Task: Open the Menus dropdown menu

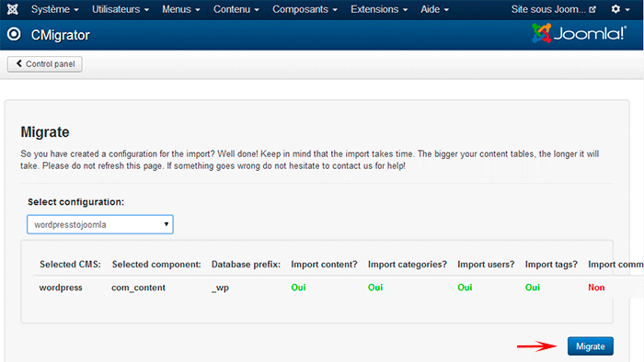Action: click(x=180, y=9)
